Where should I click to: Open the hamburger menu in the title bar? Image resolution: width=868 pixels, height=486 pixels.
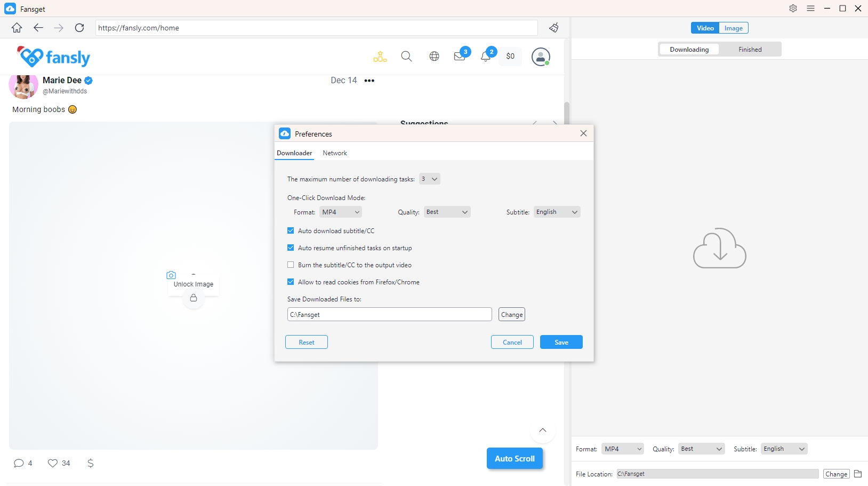(810, 9)
